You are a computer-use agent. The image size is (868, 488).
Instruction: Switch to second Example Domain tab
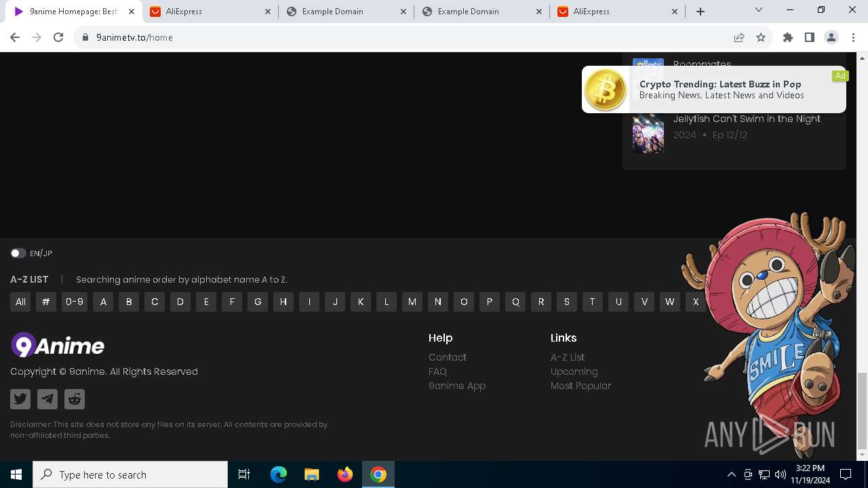481,12
